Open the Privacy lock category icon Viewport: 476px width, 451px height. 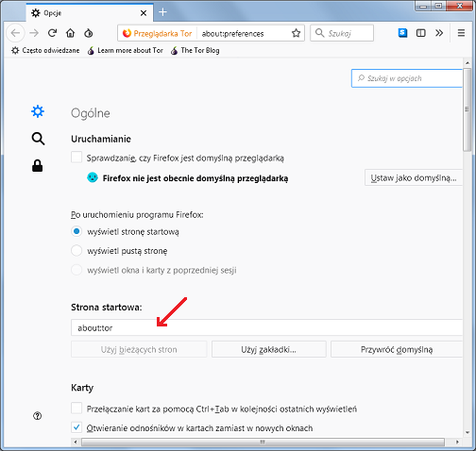click(x=38, y=166)
